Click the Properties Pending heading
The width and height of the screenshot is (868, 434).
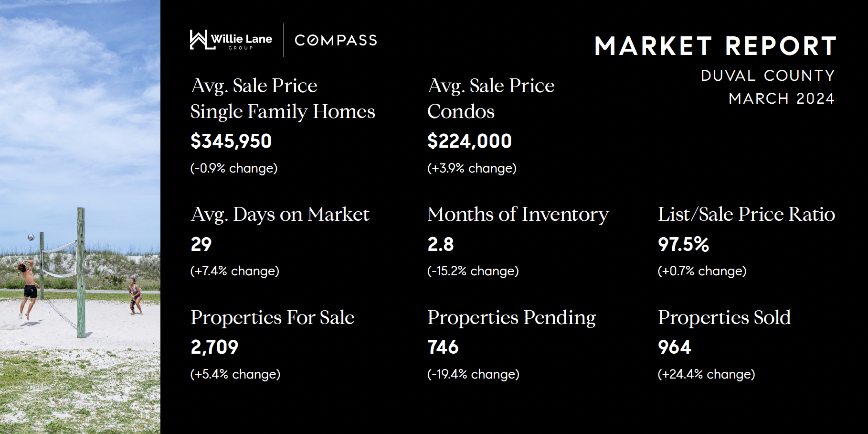coord(511,317)
